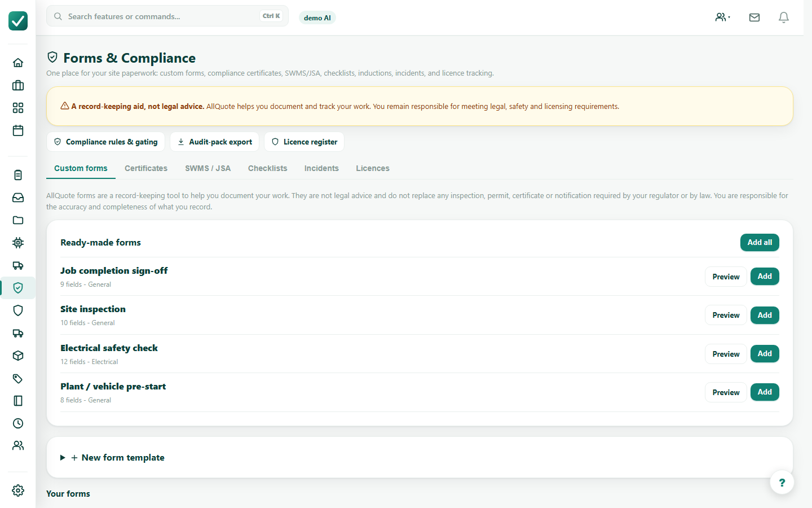This screenshot has height=508, width=812.
Task: Switch to the Licences tab
Action: (x=373, y=168)
